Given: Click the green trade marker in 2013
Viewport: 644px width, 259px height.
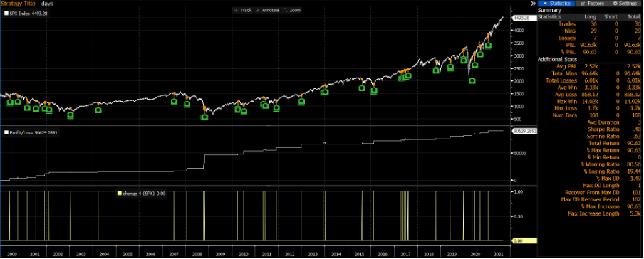Looking at the screenshot, I should [x=301, y=101].
